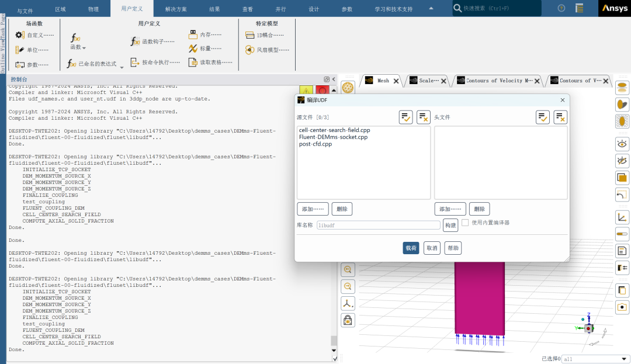Screen dimensions: 631x364
Task: Switch to the 解决方案 ribbon tab
Action: [x=176, y=9]
